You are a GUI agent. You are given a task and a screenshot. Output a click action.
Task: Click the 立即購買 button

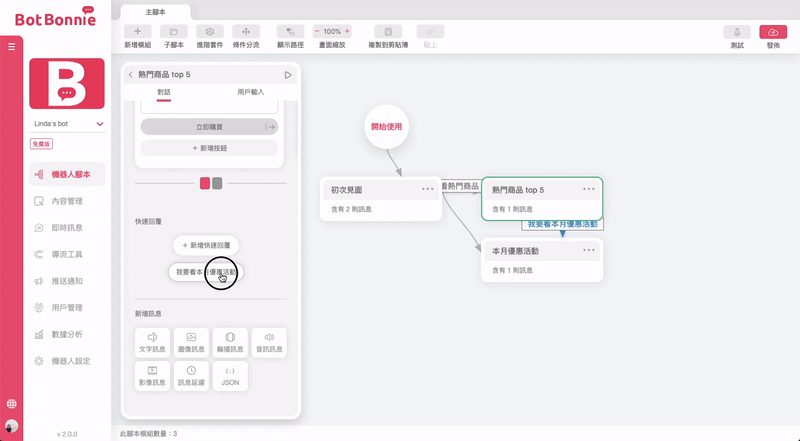209,127
